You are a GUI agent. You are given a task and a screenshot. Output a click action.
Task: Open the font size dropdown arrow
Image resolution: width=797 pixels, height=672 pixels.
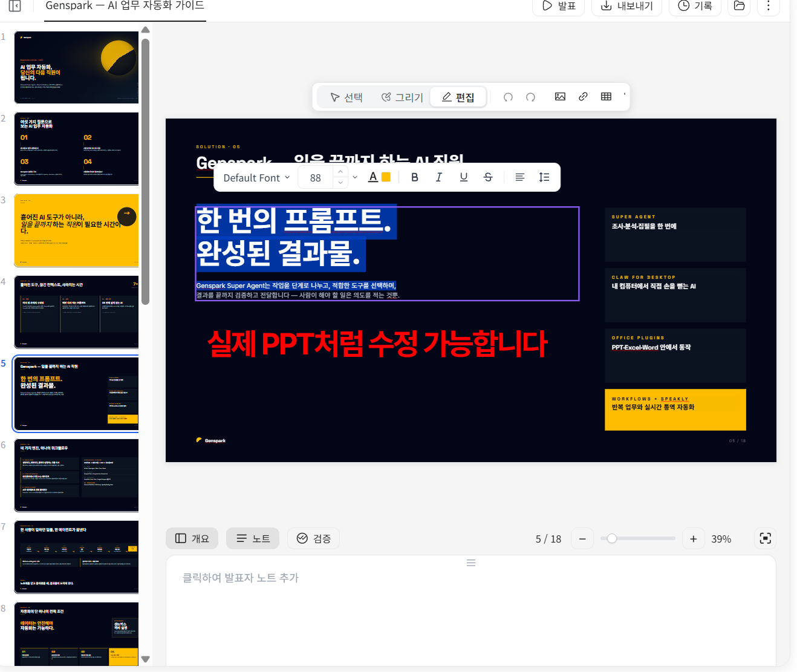pyautogui.click(x=355, y=178)
